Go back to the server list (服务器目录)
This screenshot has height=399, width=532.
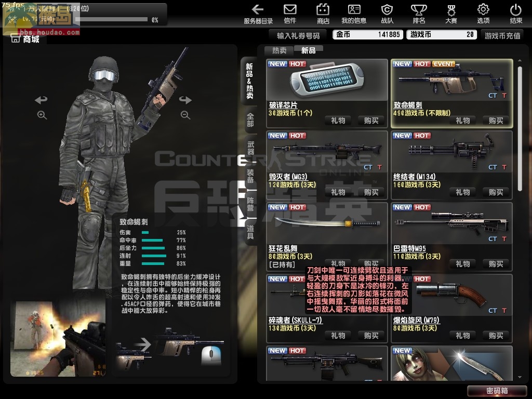coord(258,14)
